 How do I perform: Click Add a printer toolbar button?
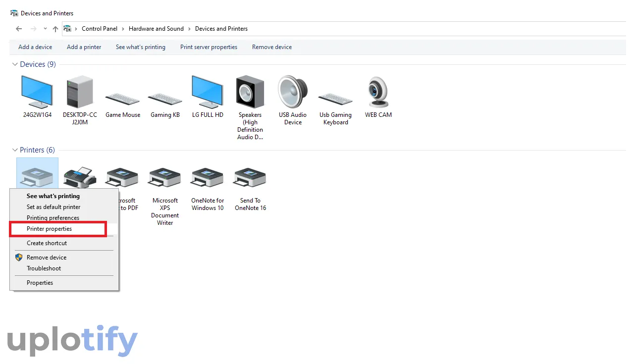tap(84, 47)
